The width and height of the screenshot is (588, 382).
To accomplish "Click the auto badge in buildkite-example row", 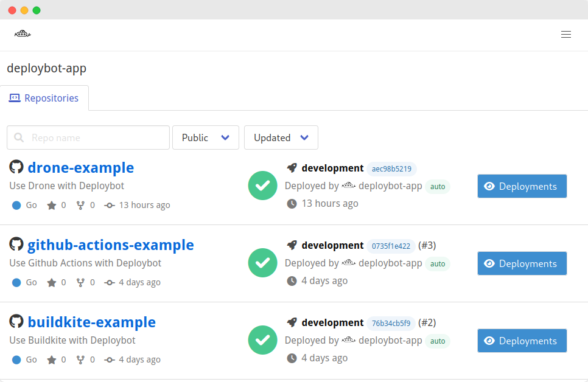I will pyautogui.click(x=438, y=341).
